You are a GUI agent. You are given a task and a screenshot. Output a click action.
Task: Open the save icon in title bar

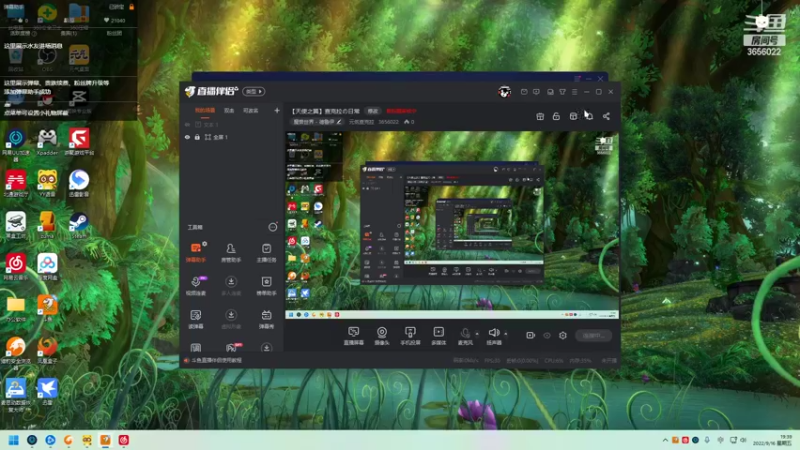(x=550, y=92)
